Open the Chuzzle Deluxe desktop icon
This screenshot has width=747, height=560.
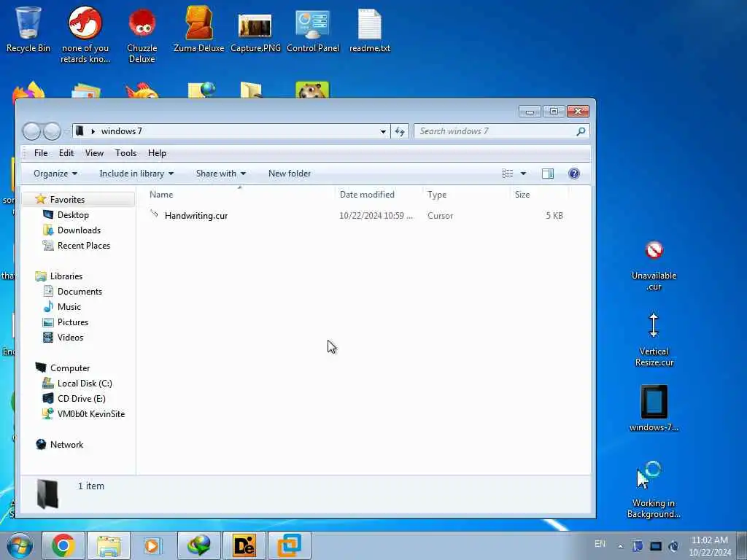click(142, 34)
